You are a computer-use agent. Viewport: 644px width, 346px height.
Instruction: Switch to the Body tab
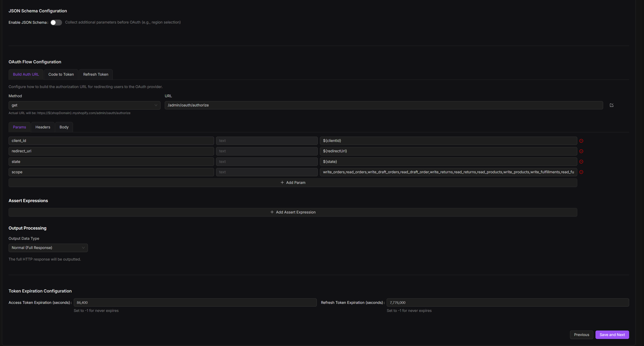(x=64, y=127)
